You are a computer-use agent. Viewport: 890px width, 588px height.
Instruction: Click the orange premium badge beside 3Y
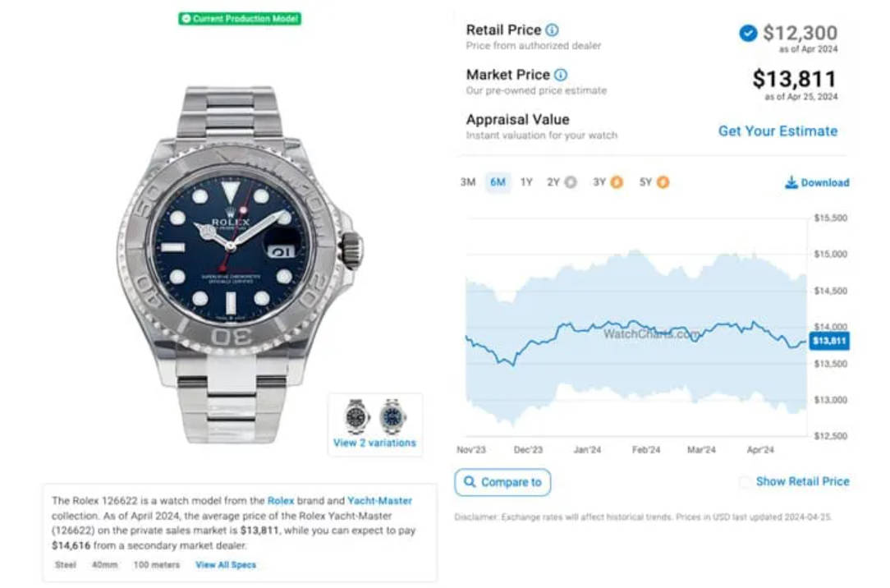[617, 182]
